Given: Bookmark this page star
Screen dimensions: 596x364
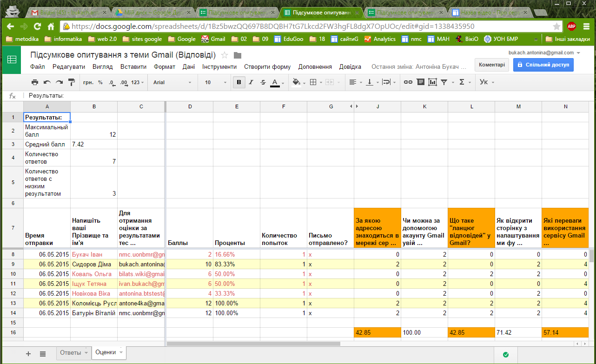Looking at the screenshot, I should (x=556, y=26).
